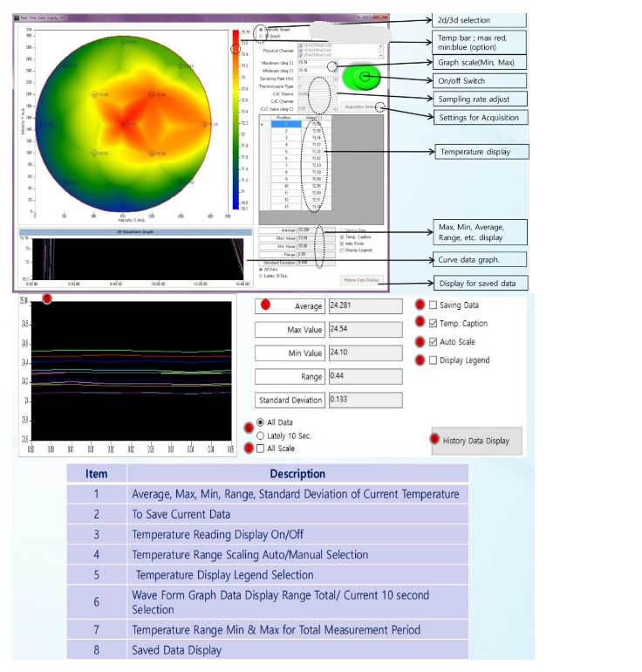Image resolution: width=642 pixels, height=672 pixels.
Task: Select Lately 10 Sec. radio in enlarged panel
Action: click(x=261, y=435)
